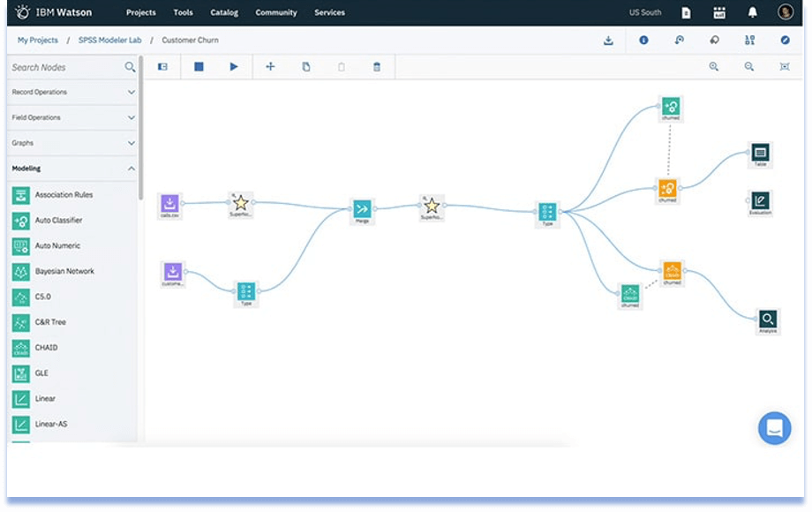The height and width of the screenshot is (512, 812).
Task: Select the Merge node on canvas
Action: [362, 209]
